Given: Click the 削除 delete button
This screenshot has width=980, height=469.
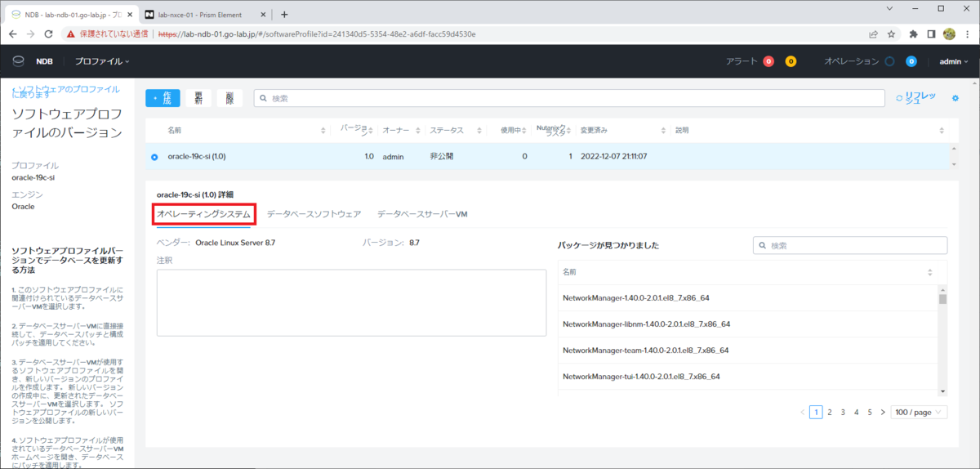Looking at the screenshot, I should click(x=230, y=98).
